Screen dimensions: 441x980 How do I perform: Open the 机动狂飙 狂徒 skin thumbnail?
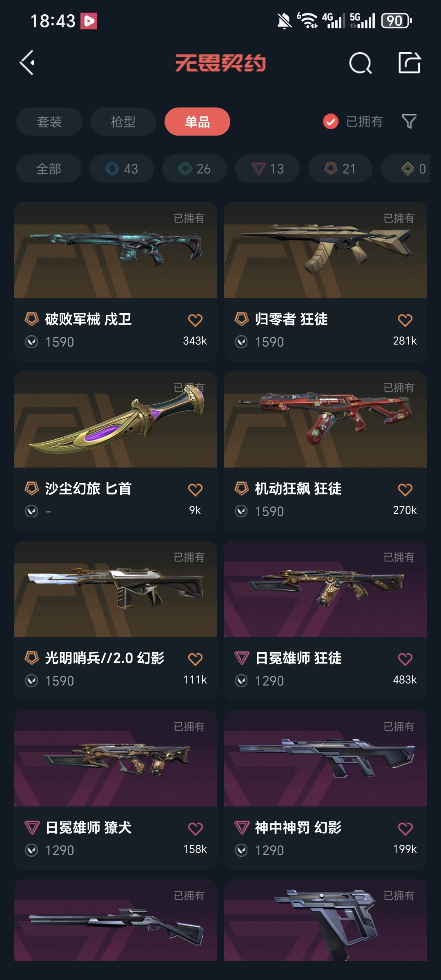325,419
